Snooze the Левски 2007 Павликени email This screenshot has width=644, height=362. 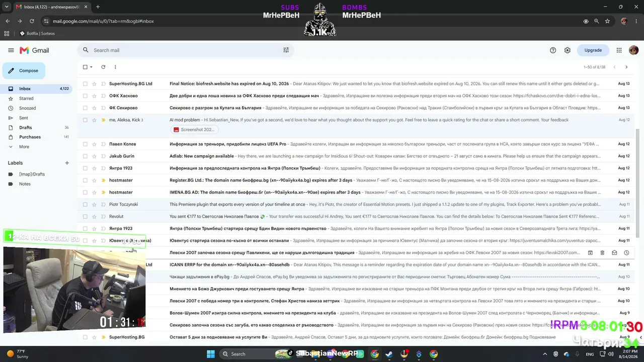[x=626, y=253]
